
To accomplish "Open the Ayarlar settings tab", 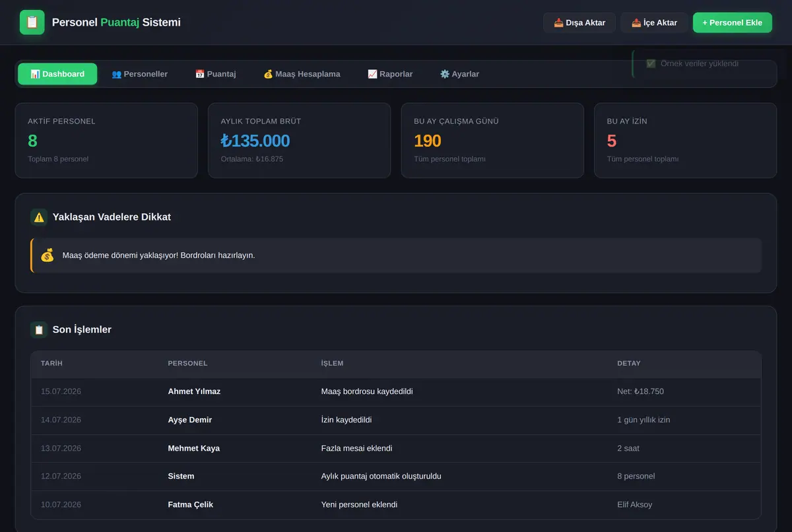I will pyautogui.click(x=459, y=74).
